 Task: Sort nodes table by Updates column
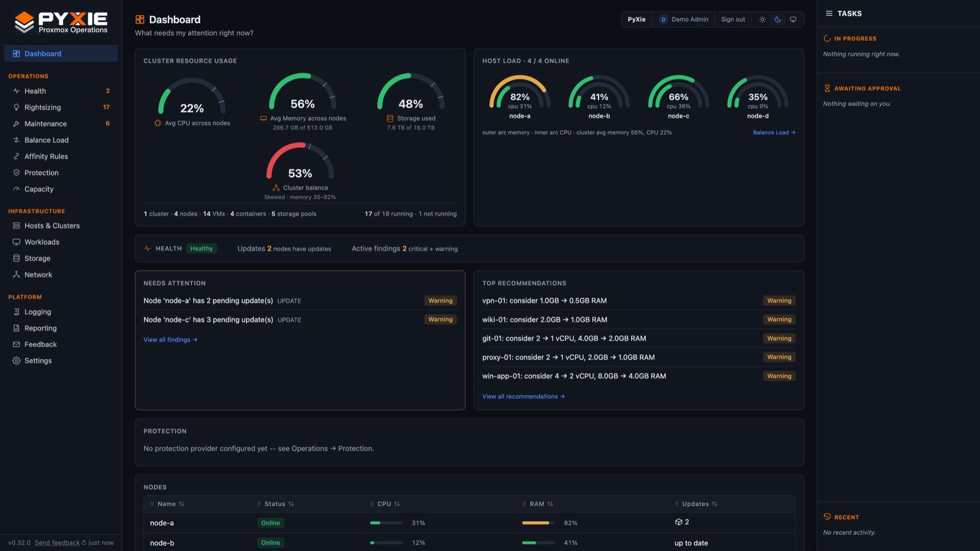(699, 504)
